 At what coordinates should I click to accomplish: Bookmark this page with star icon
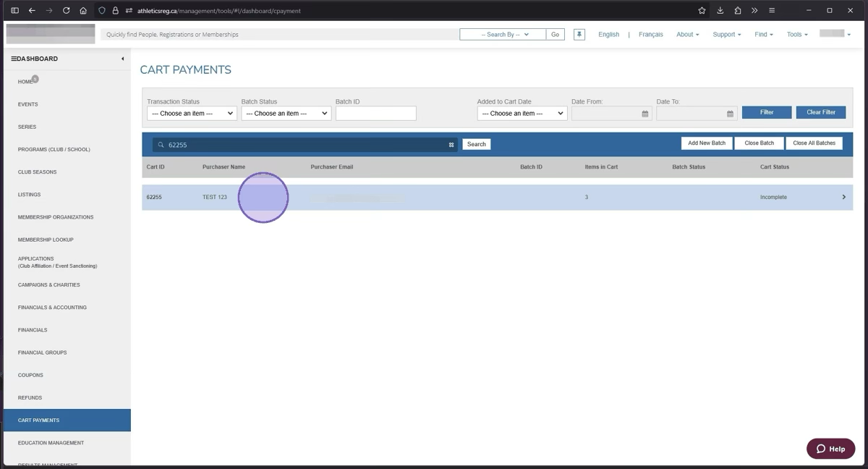(702, 11)
